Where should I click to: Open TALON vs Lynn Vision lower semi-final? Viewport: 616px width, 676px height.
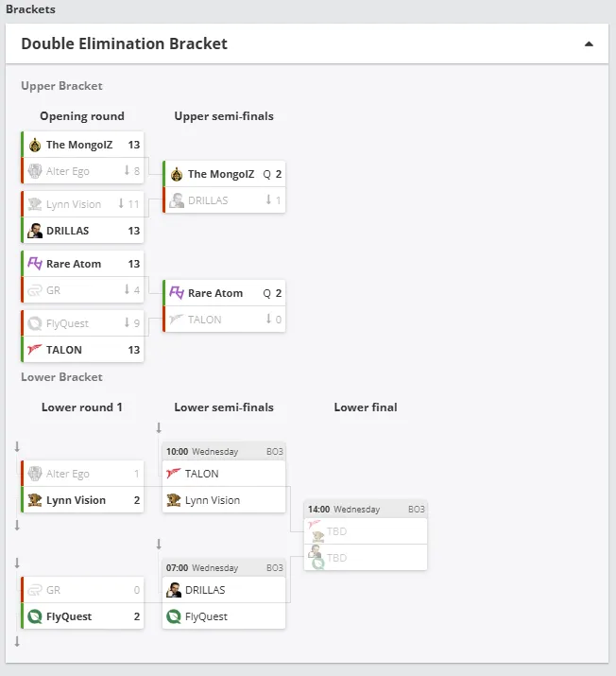pyautogui.click(x=224, y=478)
